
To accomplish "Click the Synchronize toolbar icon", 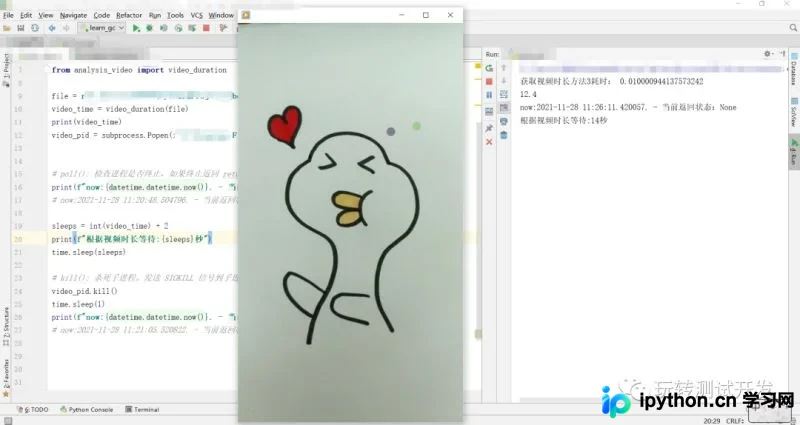I will pyautogui.click(x=35, y=28).
